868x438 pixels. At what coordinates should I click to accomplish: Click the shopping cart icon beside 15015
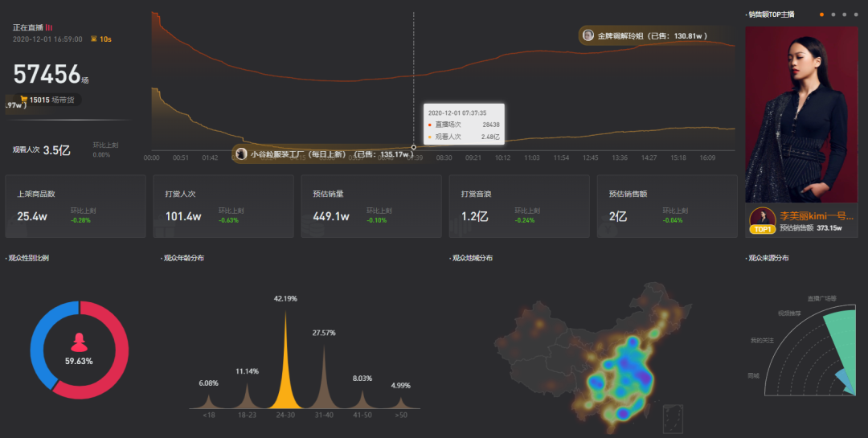[24, 100]
